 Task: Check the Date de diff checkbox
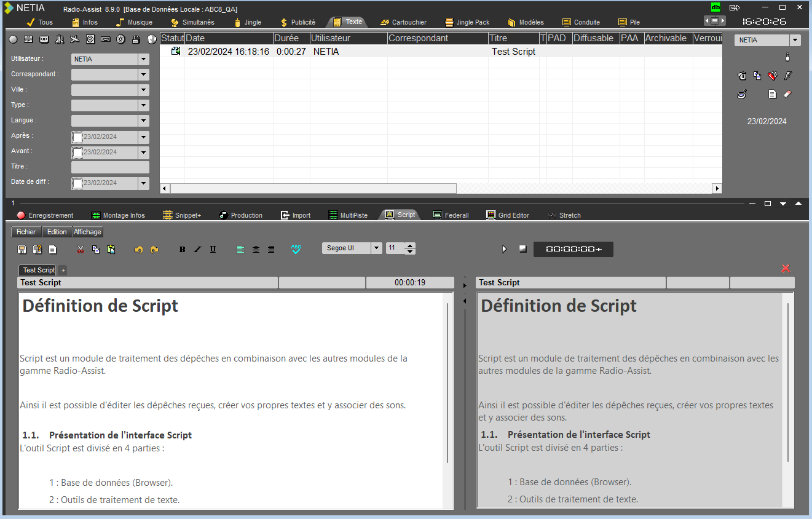click(x=77, y=183)
